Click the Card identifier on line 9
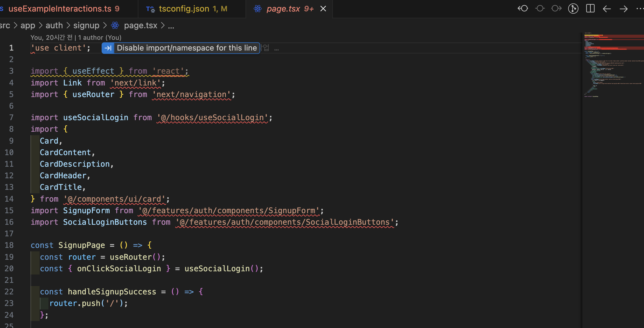This screenshot has width=644, height=328. (x=49, y=141)
